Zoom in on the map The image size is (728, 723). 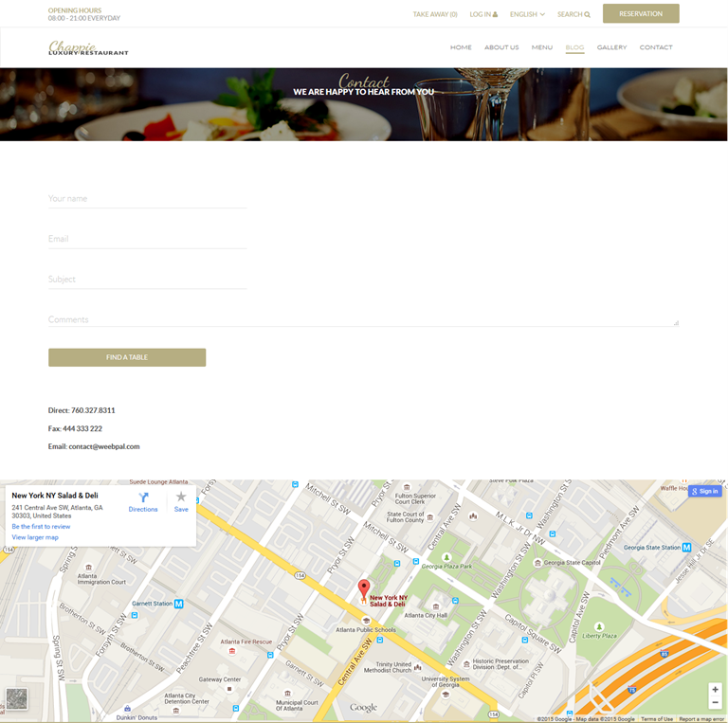pyautogui.click(x=715, y=689)
